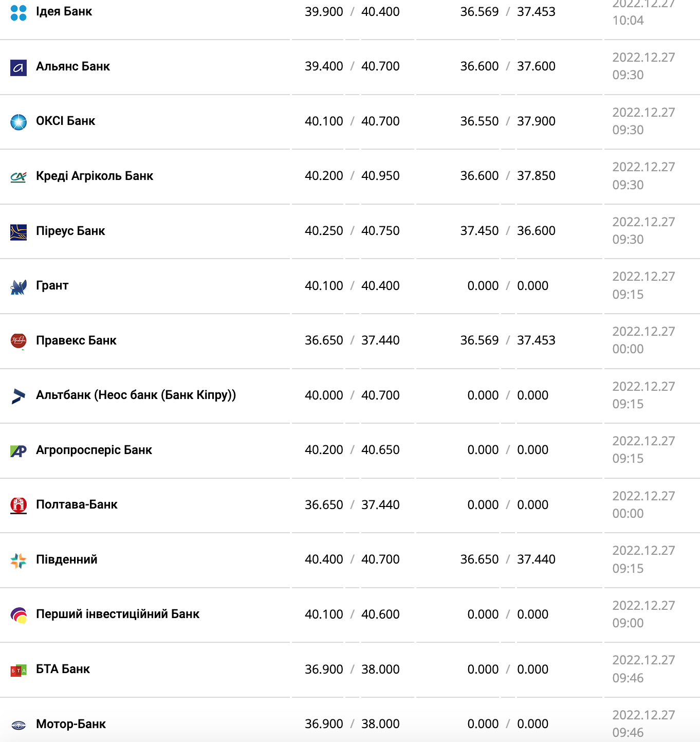Click the Агропросперіс Банк logo
This screenshot has height=742, width=700.
coord(19,451)
